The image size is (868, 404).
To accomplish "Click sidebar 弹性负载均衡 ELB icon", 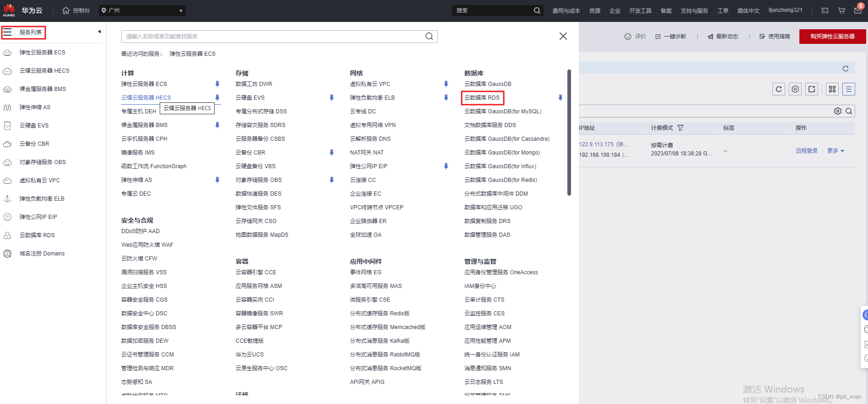I will click(x=7, y=199).
